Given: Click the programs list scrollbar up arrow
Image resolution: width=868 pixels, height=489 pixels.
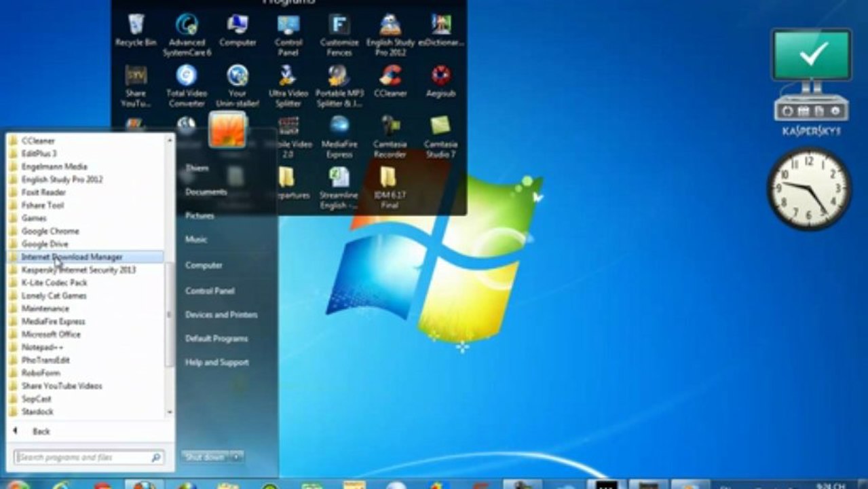Looking at the screenshot, I should pyautogui.click(x=170, y=140).
